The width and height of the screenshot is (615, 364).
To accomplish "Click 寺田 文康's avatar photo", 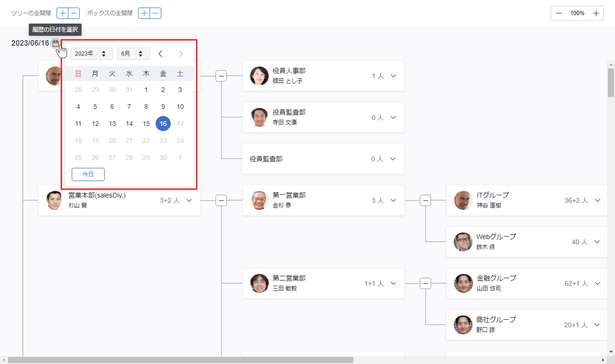I will click(x=259, y=118).
